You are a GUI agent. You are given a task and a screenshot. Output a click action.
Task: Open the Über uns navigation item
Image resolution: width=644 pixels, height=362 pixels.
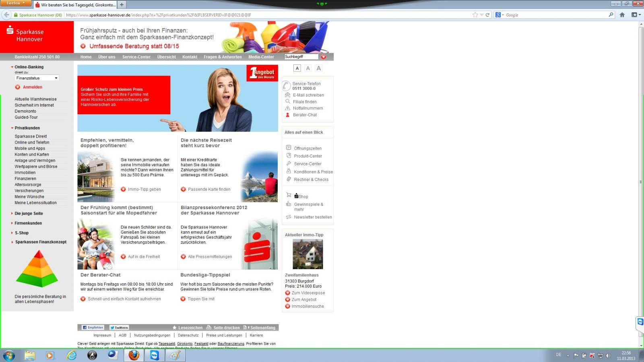pos(107,57)
